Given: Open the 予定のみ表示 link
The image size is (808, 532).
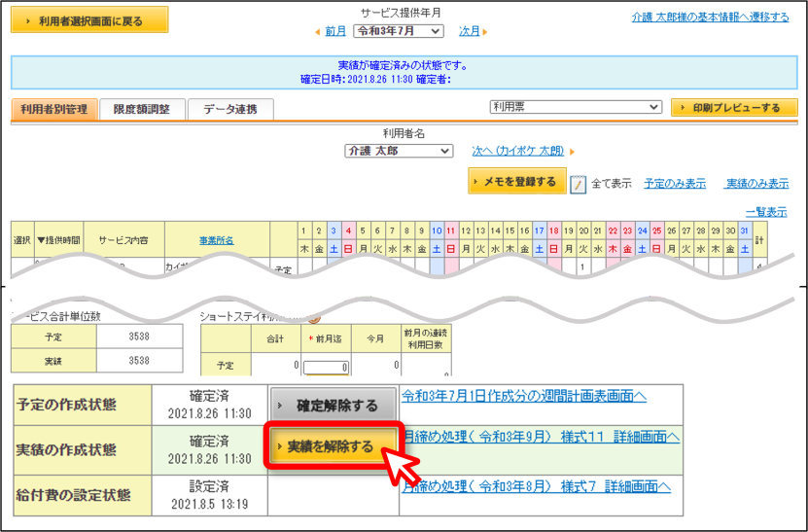Looking at the screenshot, I should pos(675,184).
